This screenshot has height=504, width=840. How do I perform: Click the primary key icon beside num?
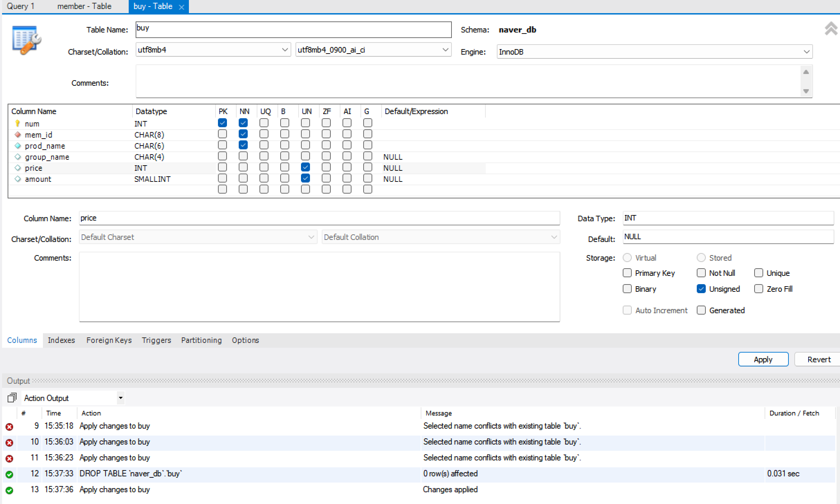click(x=18, y=123)
